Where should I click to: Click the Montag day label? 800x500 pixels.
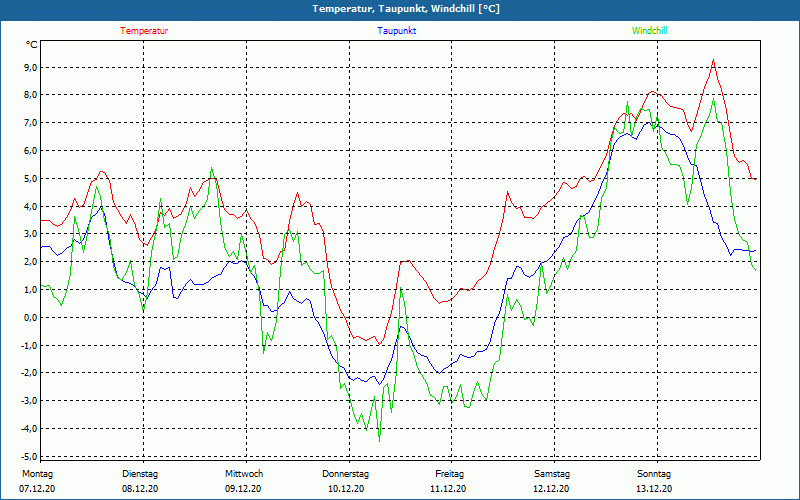(x=37, y=474)
